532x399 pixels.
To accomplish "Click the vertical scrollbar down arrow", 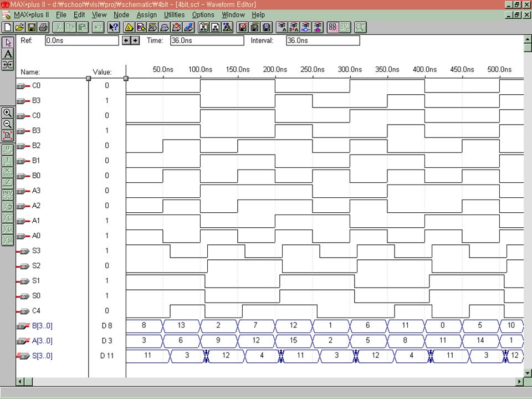I will click(528, 373).
